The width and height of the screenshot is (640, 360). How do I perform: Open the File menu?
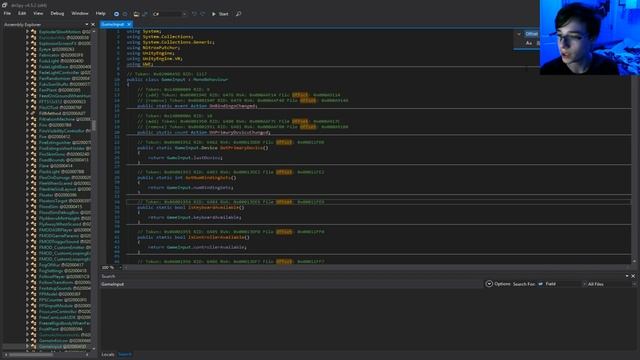click(7, 13)
